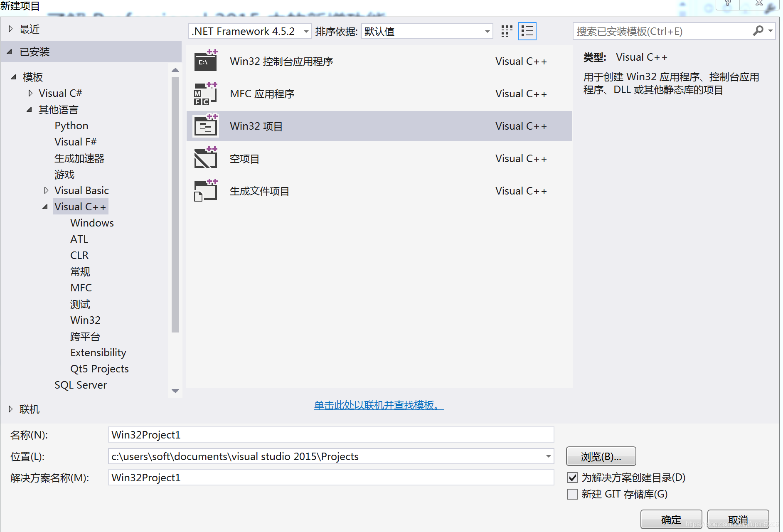Select the 生成文件项目 template icon
Screen dimensions: 783x532
(x=205, y=191)
